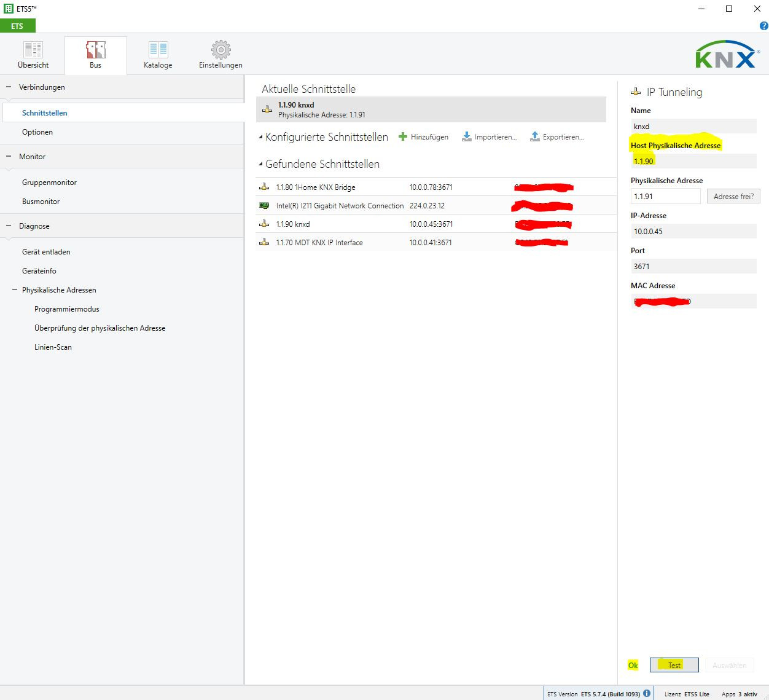Click the IP-Adresse field 10.0.0.45
The image size is (769, 700).
(693, 231)
